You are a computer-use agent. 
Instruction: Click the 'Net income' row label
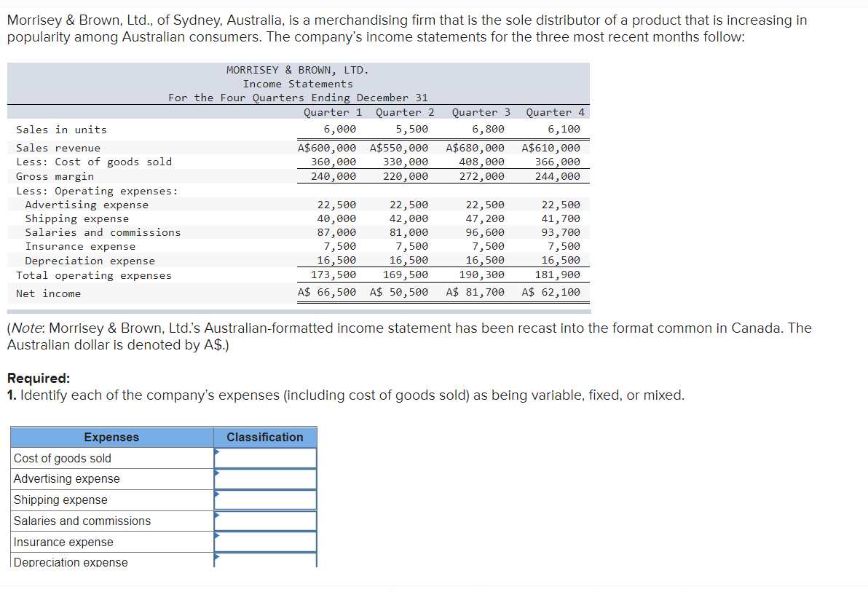tap(48, 293)
